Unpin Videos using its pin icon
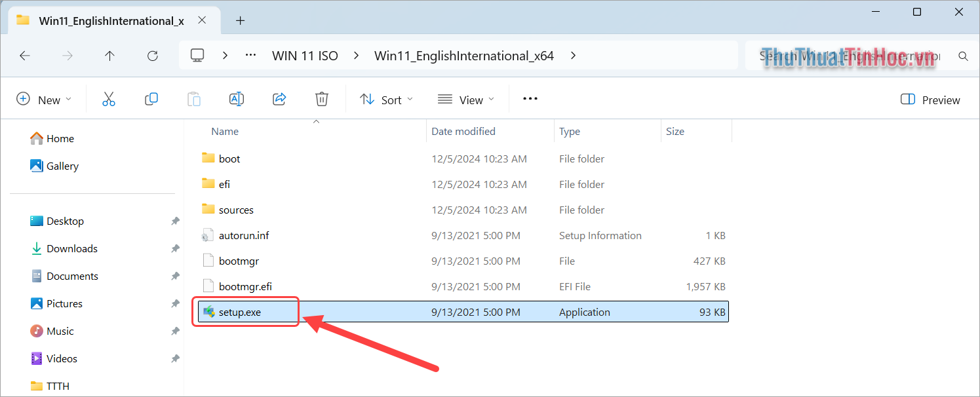Viewport: 980px width, 397px height. pos(175,359)
